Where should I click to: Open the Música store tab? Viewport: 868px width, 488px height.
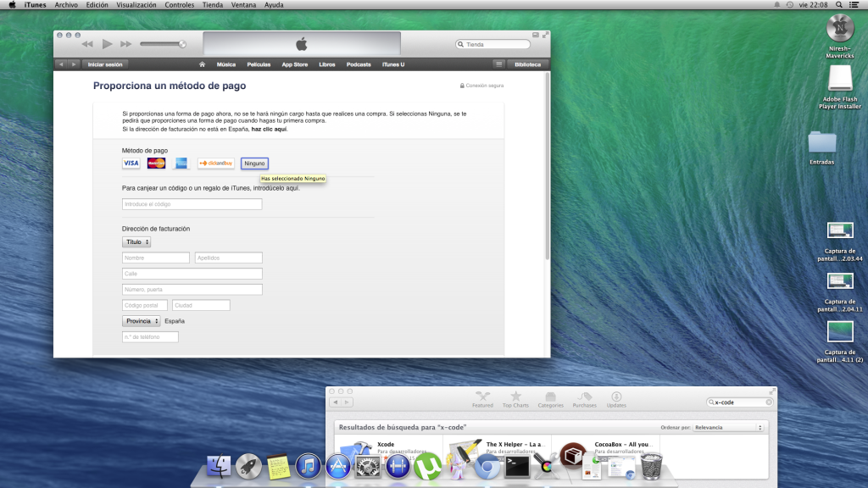pos(225,64)
